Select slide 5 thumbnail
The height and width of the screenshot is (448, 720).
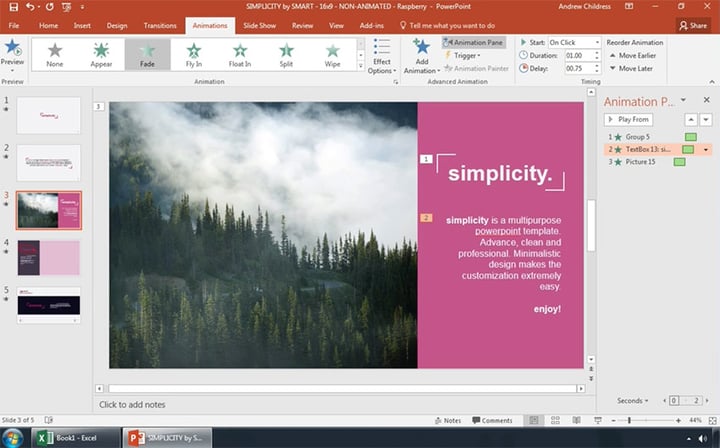49,305
